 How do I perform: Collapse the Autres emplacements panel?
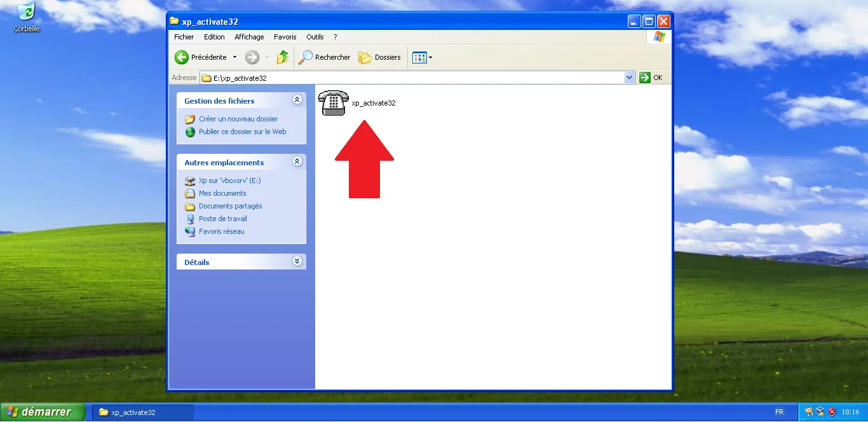297,162
